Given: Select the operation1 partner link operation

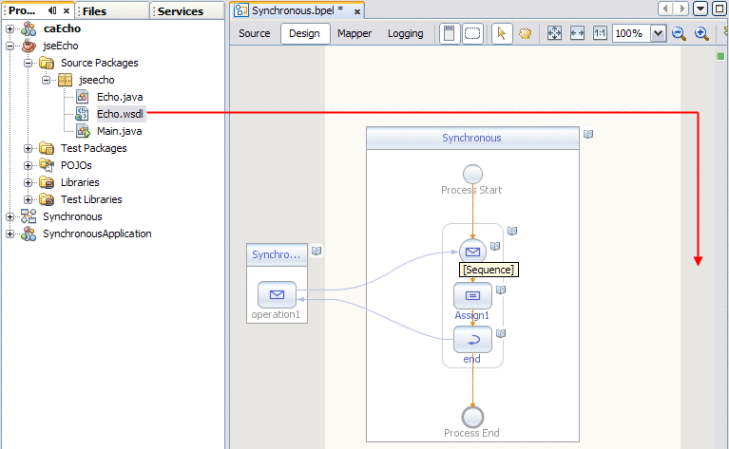Looking at the screenshot, I should pos(277,294).
